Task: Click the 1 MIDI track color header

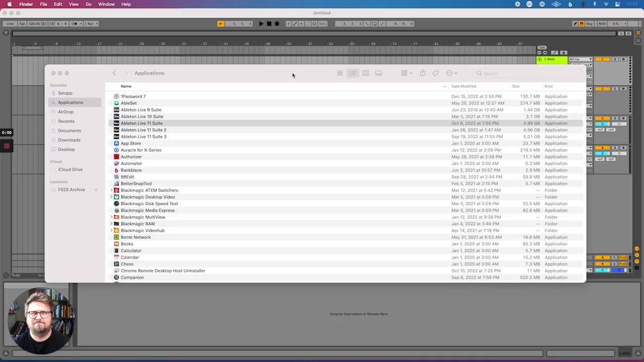Action: [552, 59]
